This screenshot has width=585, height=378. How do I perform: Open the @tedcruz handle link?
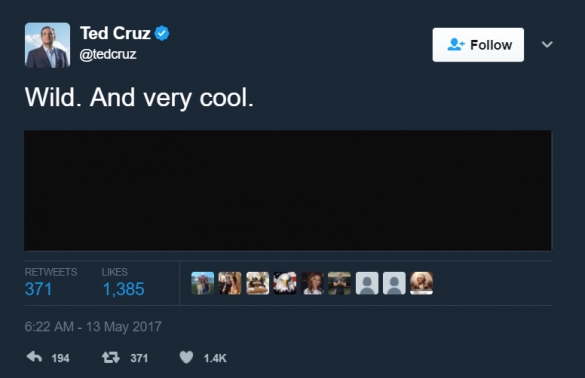pos(108,54)
